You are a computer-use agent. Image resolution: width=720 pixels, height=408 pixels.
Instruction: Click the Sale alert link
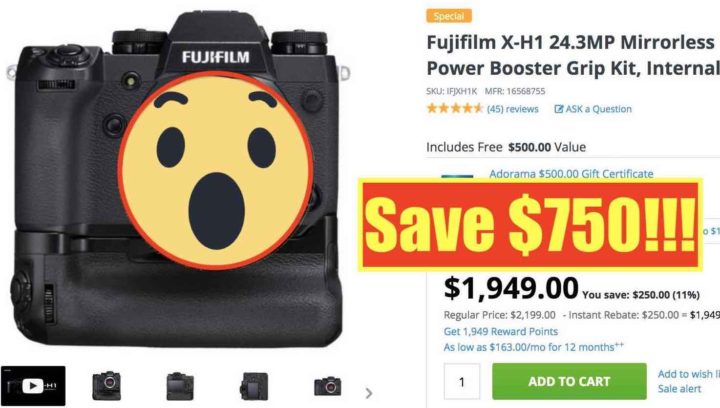click(679, 389)
